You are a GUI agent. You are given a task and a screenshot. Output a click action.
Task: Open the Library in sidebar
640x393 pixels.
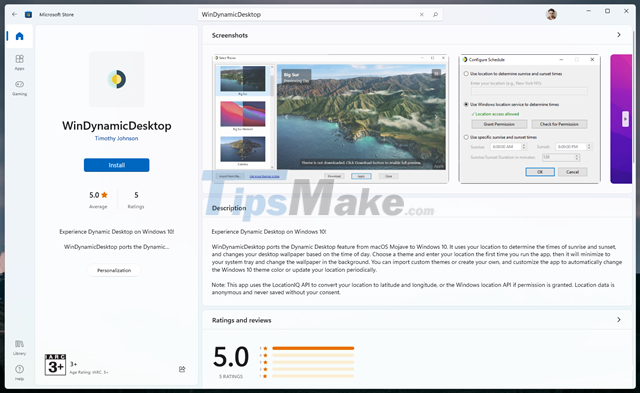tap(19, 347)
